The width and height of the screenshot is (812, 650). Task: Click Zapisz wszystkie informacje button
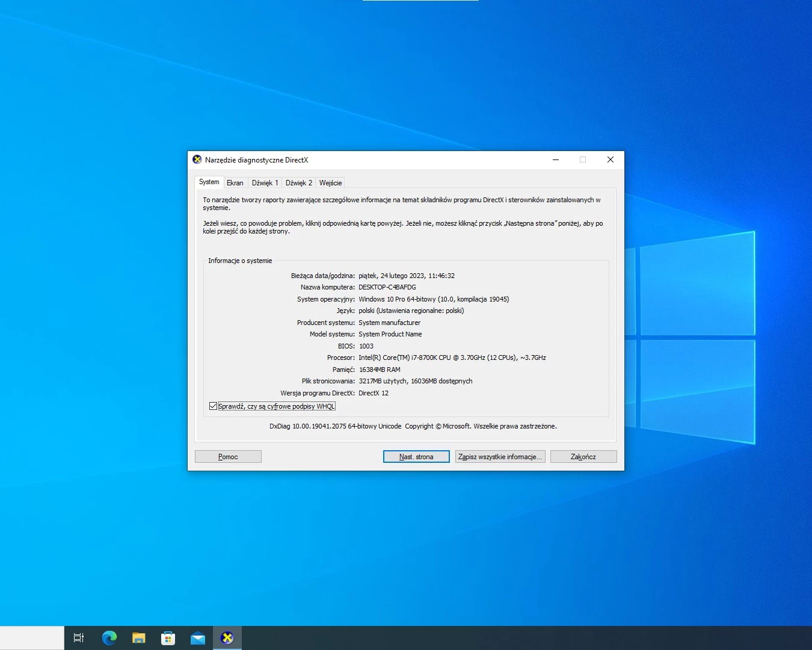(500, 457)
